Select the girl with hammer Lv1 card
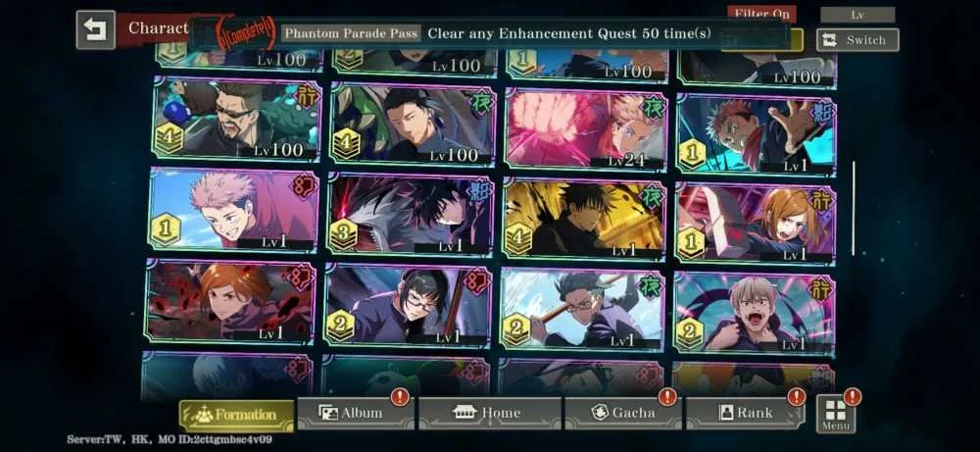980x452 pixels. [x=756, y=223]
